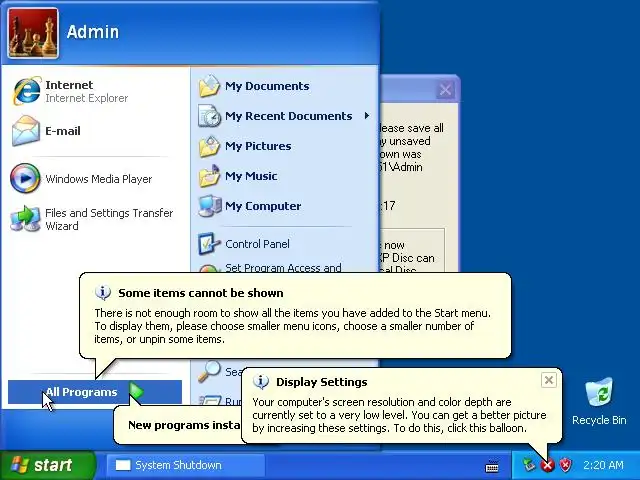640x480 pixels.
Task: Click the Display Settings balloon text
Action: click(399, 415)
